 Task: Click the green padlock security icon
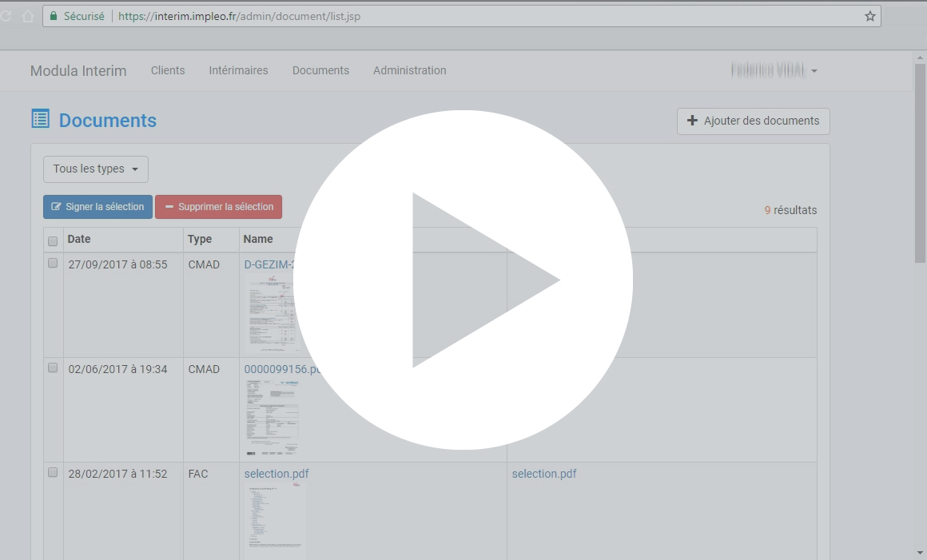(x=54, y=17)
